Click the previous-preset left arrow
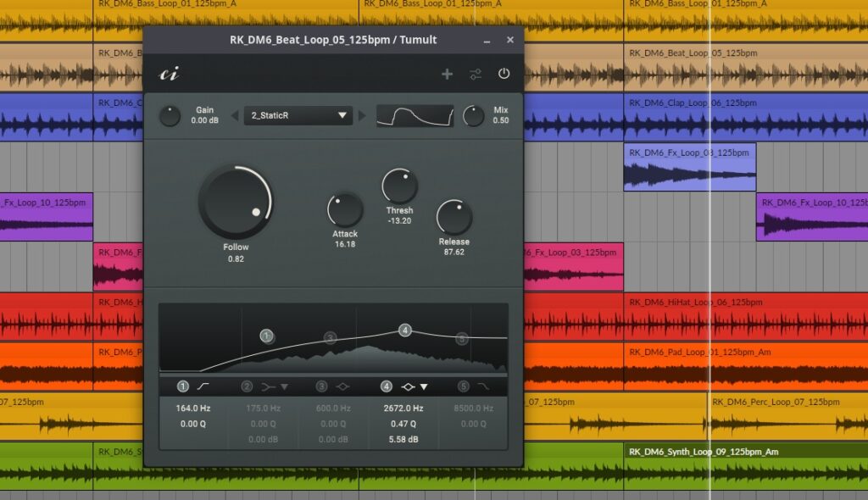 tap(235, 115)
